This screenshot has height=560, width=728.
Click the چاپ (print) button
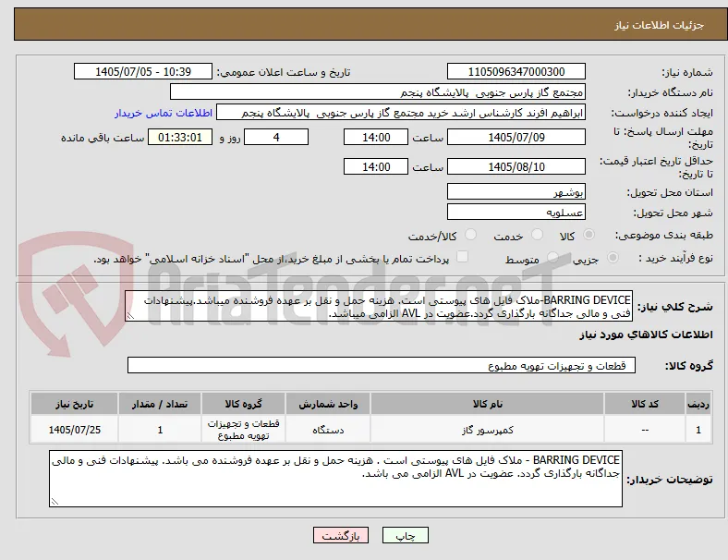click(405, 535)
